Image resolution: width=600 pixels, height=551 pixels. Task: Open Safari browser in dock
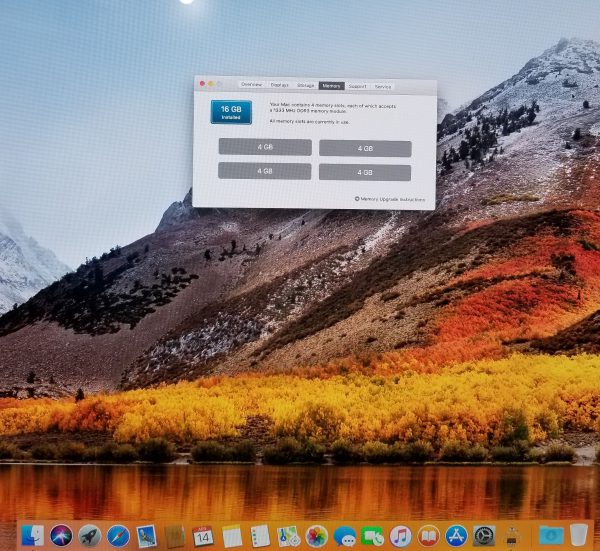pos(118,535)
